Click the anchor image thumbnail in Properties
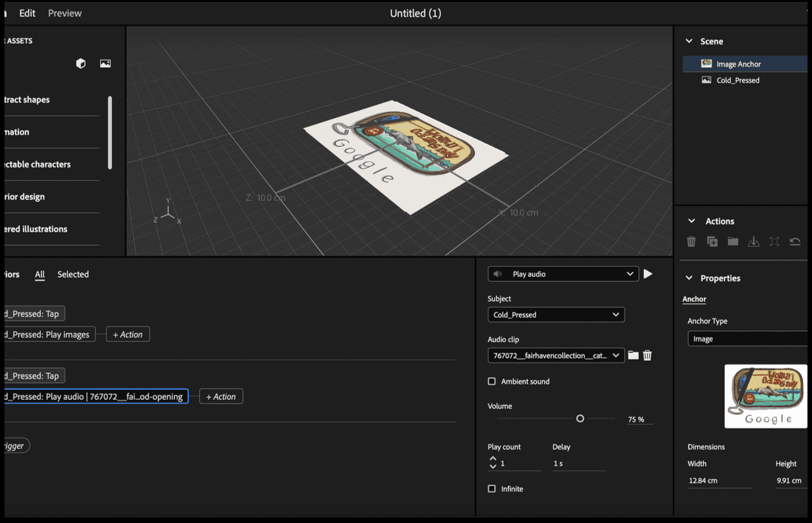The height and width of the screenshot is (523, 812). tap(765, 396)
